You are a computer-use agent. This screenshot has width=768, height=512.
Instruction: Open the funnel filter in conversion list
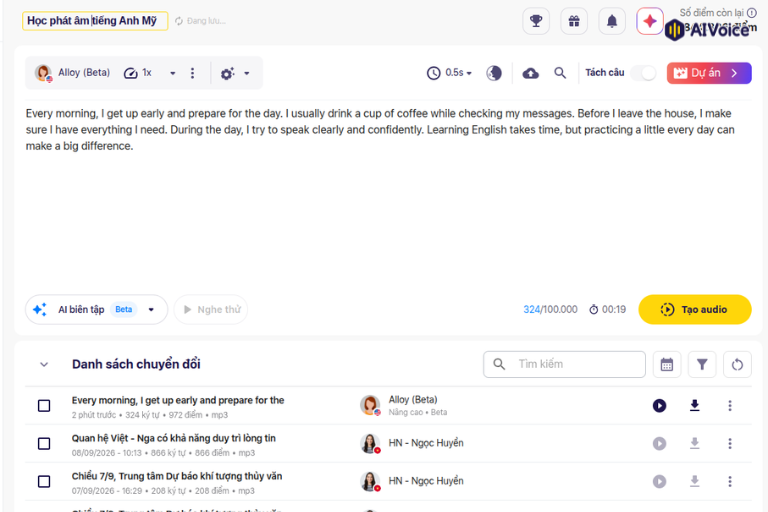[702, 365]
